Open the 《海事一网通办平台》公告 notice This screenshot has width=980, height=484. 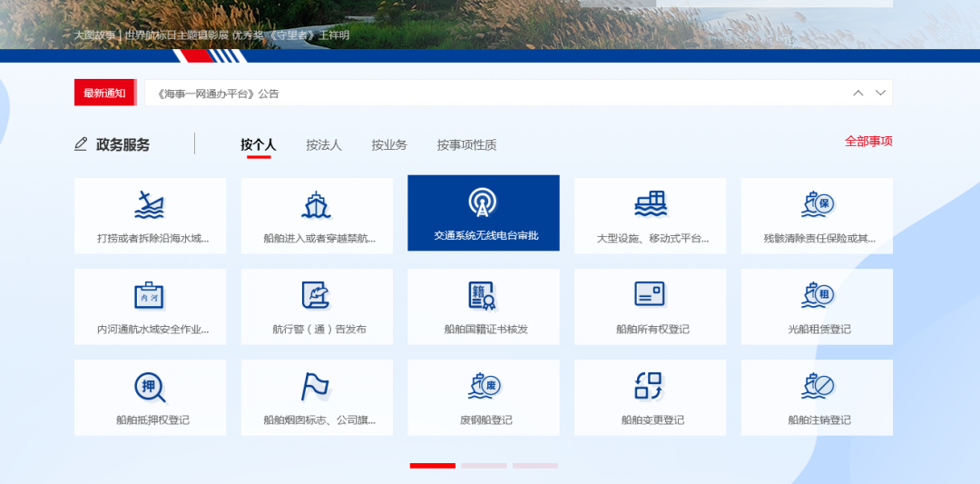(x=218, y=94)
